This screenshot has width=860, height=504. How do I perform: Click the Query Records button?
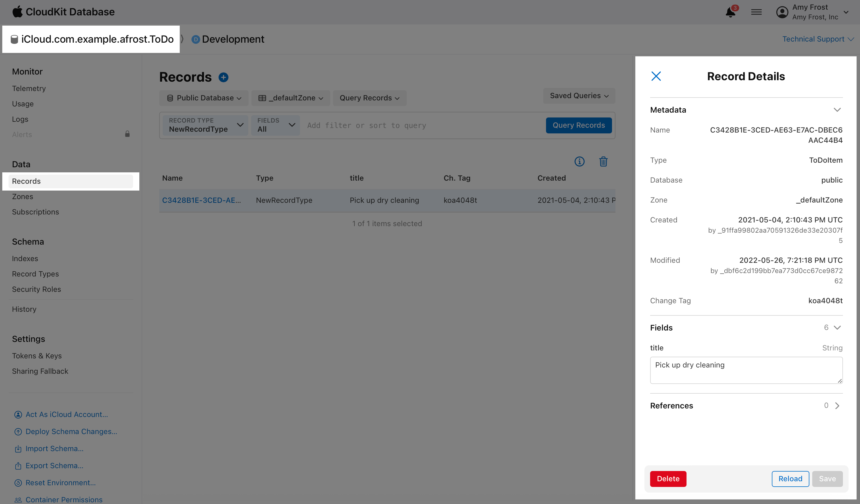(578, 125)
